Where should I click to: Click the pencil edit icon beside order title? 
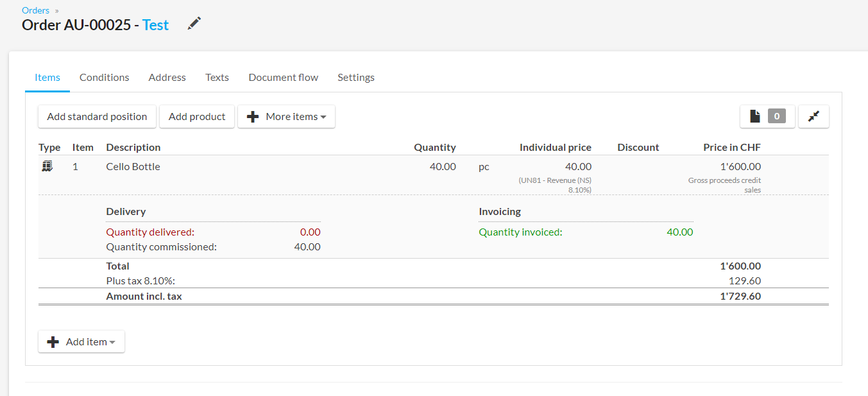coord(194,24)
